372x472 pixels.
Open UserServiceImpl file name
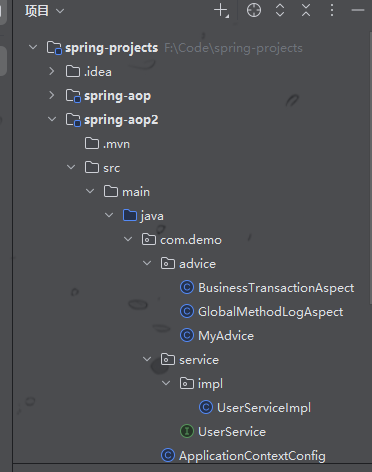[x=264, y=408]
